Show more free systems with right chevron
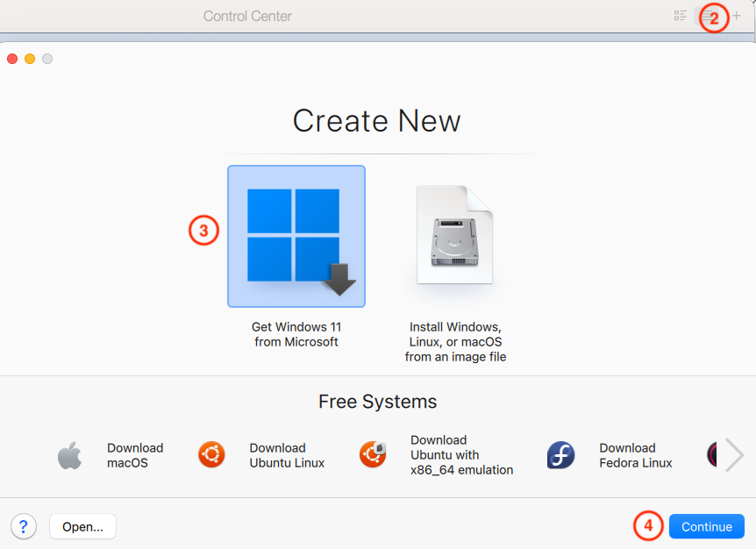The width and height of the screenshot is (756, 549). (x=734, y=455)
